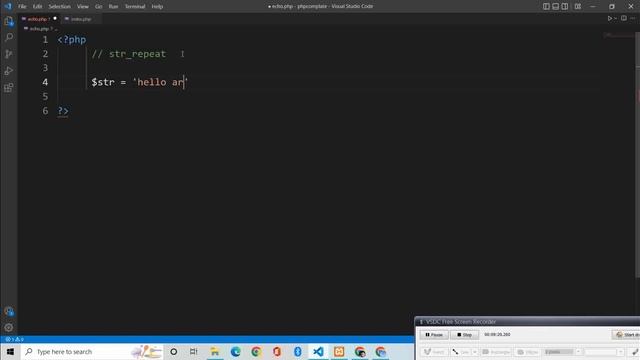Open the Explorer view in activity bar
The height and width of the screenshot is (360, 640).
coord(9,21)
